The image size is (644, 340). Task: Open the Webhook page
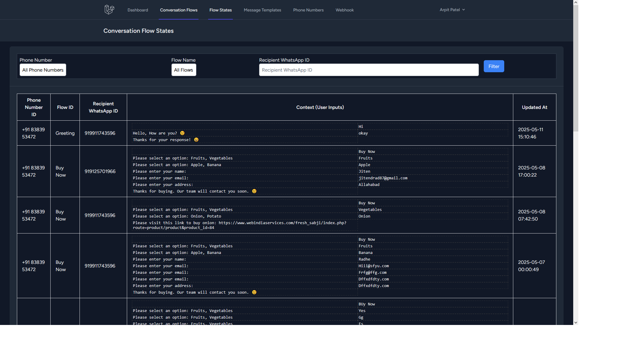point(345,10)
